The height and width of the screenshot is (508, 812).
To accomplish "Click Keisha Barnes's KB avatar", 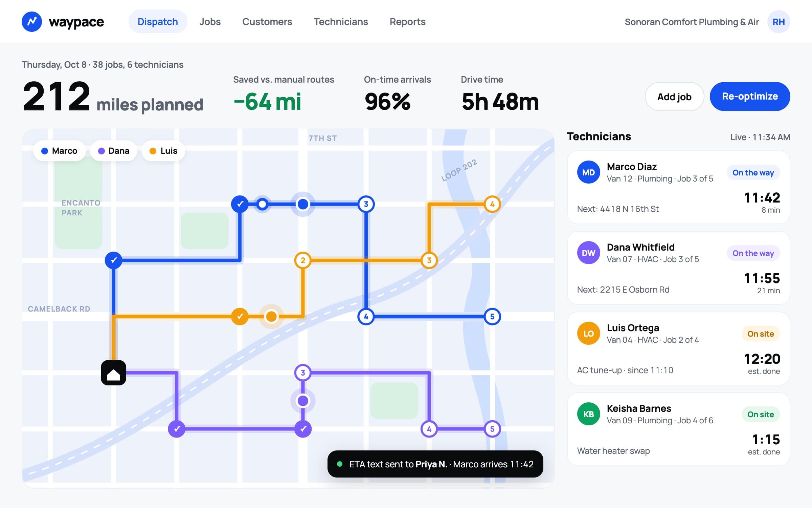I will point(589,414).
